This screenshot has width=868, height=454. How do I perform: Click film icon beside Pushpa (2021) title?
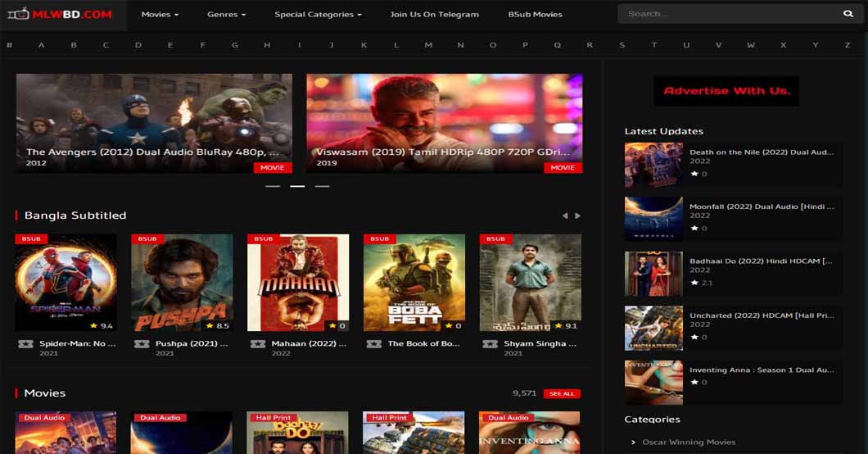coord(142,344)
